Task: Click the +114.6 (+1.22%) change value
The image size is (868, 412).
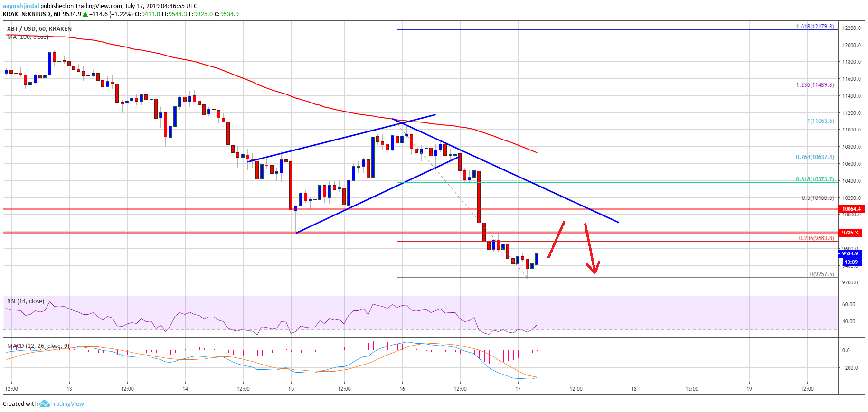Action: (111, 14)
